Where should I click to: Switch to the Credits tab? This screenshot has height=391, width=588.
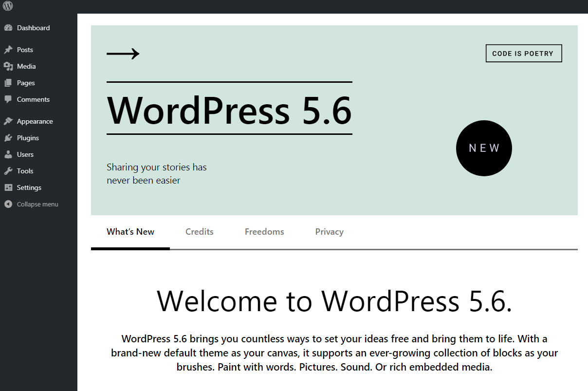coord(199,232)
